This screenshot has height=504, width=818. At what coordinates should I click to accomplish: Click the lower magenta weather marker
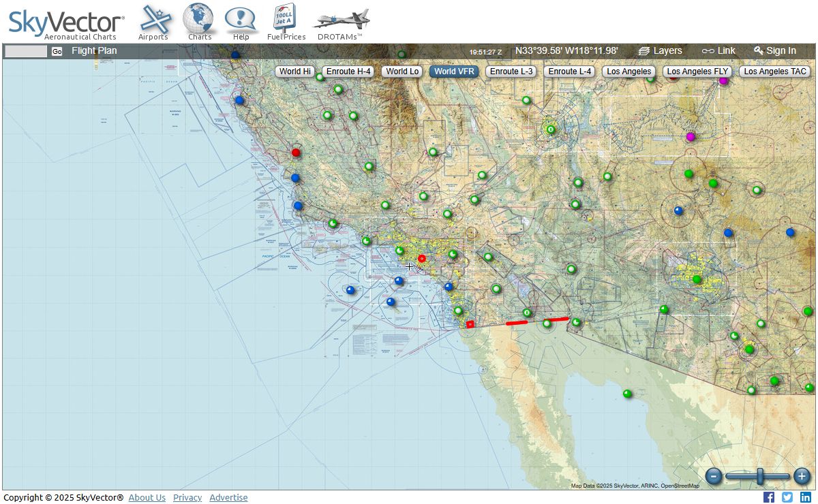point(691,137)
